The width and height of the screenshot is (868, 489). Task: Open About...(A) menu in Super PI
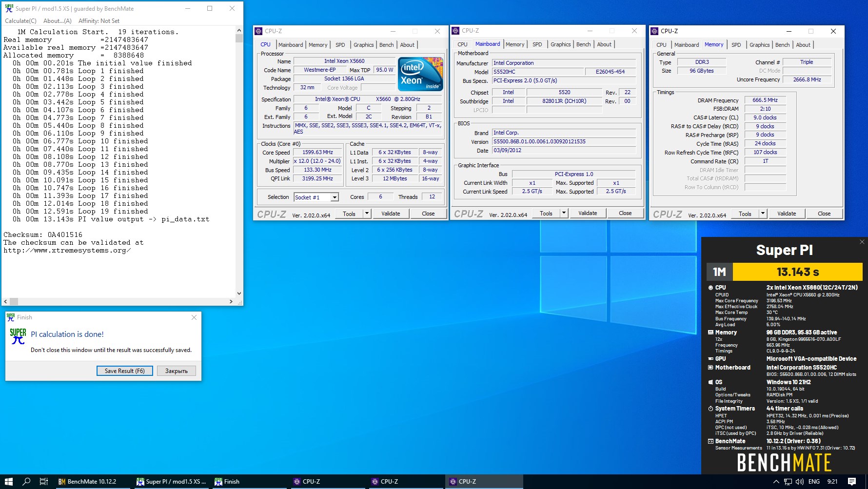tap(57, 21)
